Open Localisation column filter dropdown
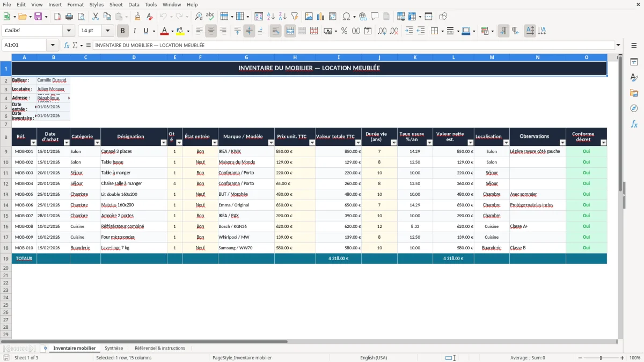The width and height of the screenshot is (644, 362). [x=506, y=143]
